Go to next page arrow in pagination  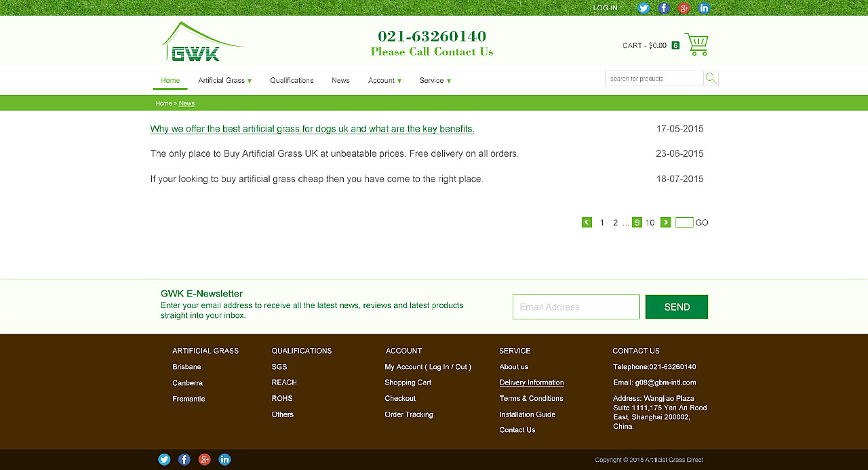(x=665, y=222)
